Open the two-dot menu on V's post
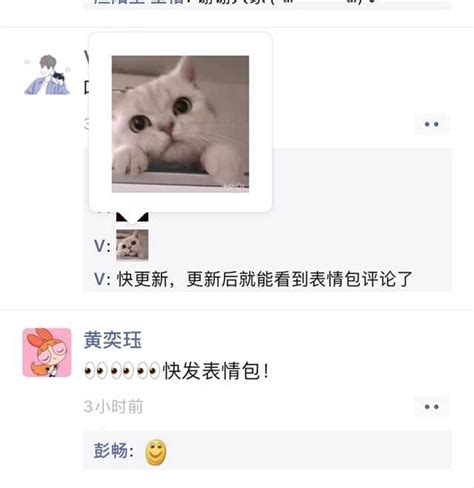474x488 pixels. point(432,124)
